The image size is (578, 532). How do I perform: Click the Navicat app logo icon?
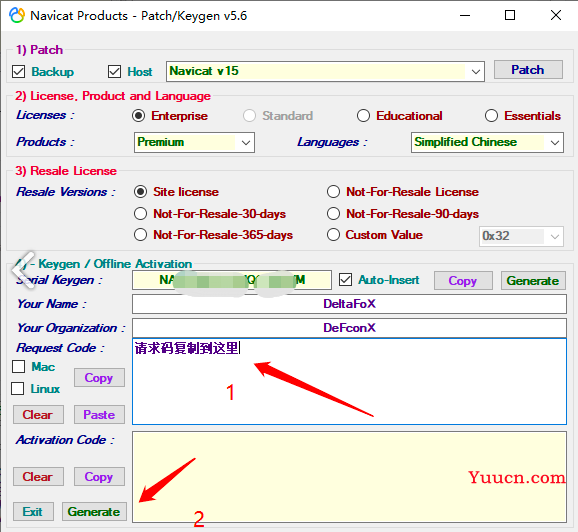coord(17,15)
